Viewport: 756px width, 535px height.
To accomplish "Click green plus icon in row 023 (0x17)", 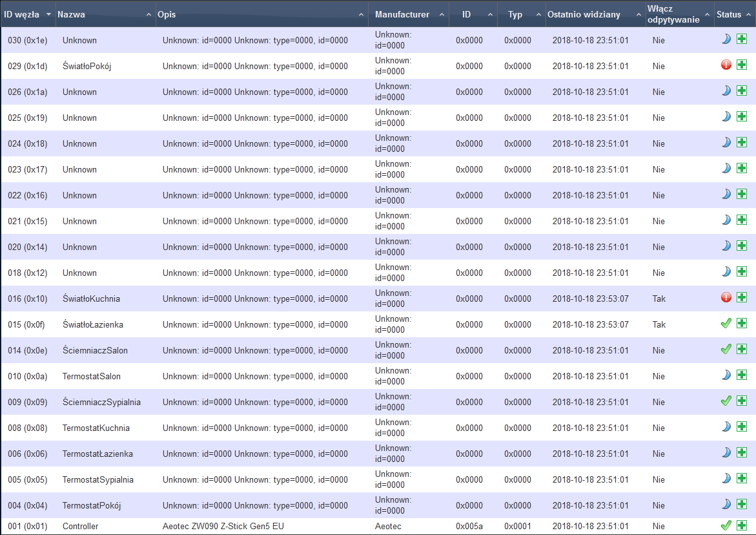I will (x=742, y=168).
